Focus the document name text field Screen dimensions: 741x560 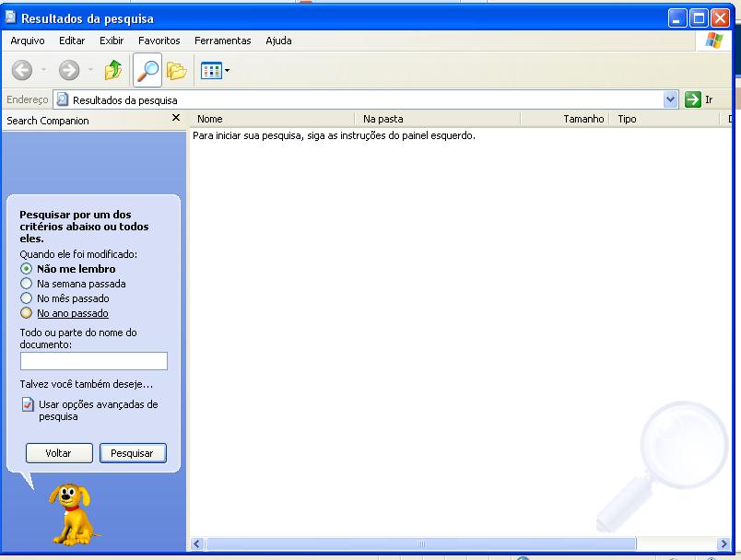point(94,361)
